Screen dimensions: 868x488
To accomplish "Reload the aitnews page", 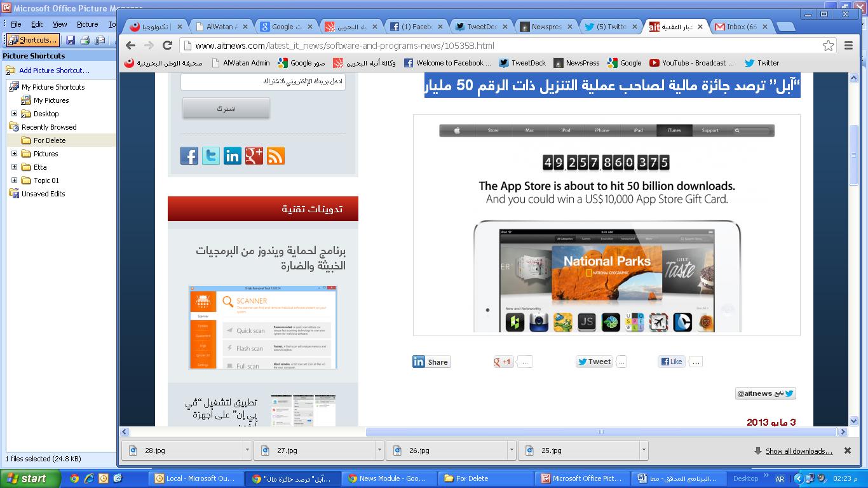I will coord(167,45).
